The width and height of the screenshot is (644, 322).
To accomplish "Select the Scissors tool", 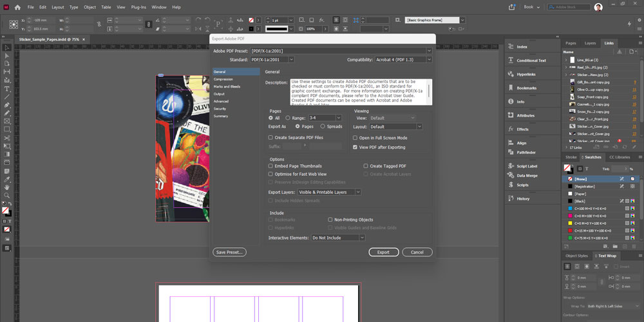I will pyautogui.click(x=7, y=138).
